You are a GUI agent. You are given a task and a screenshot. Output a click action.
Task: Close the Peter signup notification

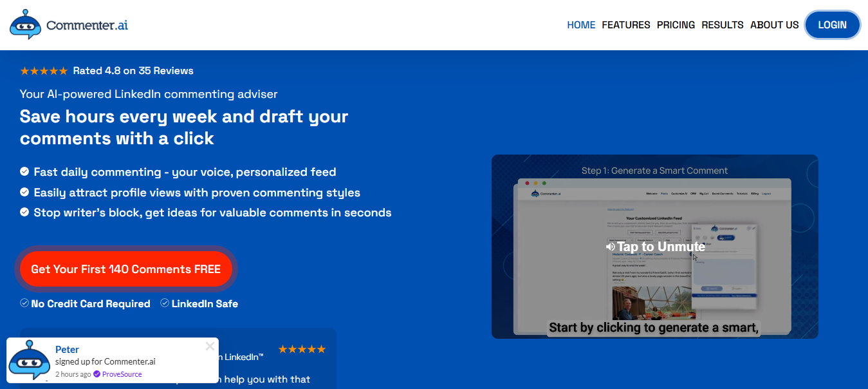[x=210, y=346]
